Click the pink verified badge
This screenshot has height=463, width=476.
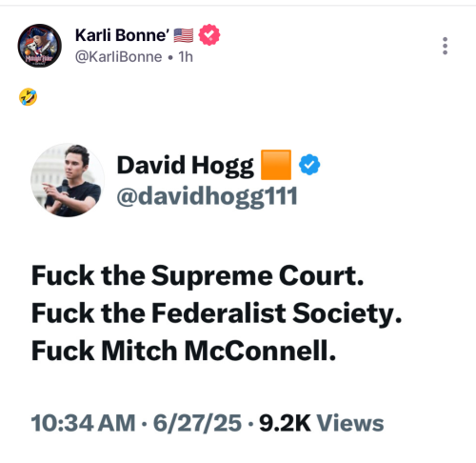pos(209,34)
